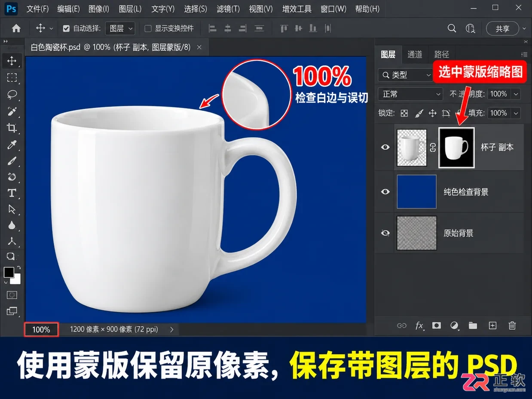Select the Type tool
The width and height of the screenshot is (532, 399).
[12, 193]
